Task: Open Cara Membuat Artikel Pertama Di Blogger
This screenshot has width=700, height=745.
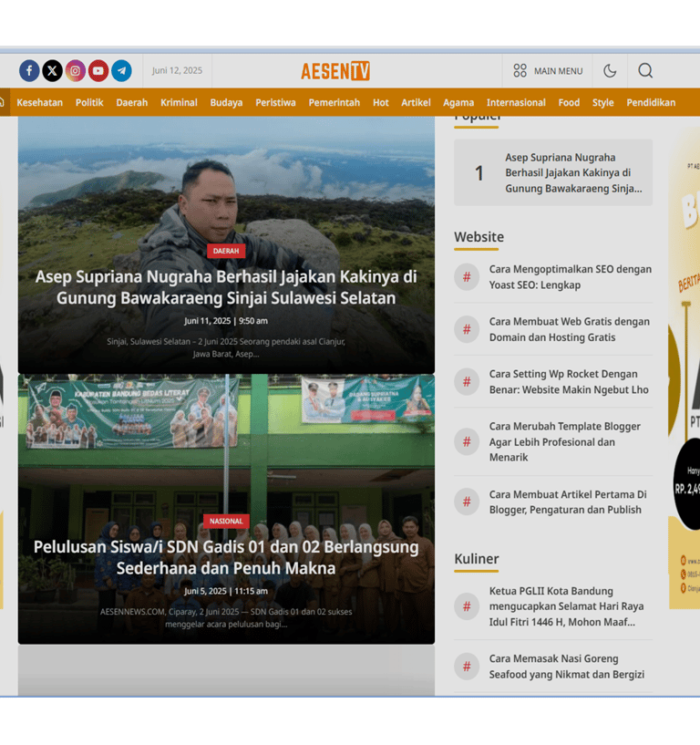Action: click(x=568, y=502)
